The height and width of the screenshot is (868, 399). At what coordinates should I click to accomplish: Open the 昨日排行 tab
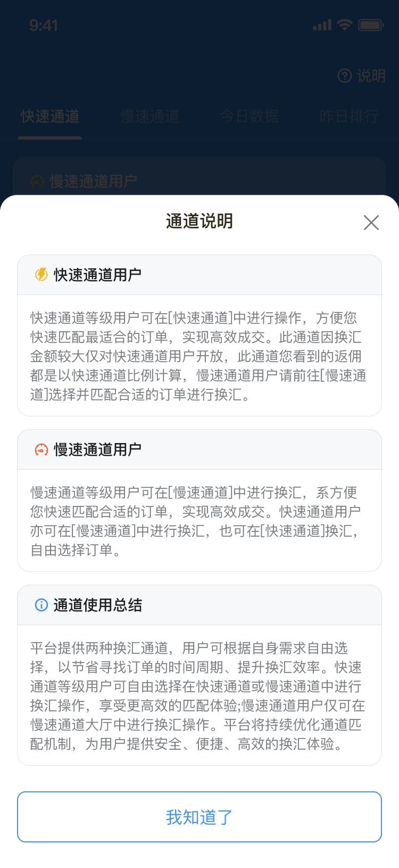click(x=349, y=116)
